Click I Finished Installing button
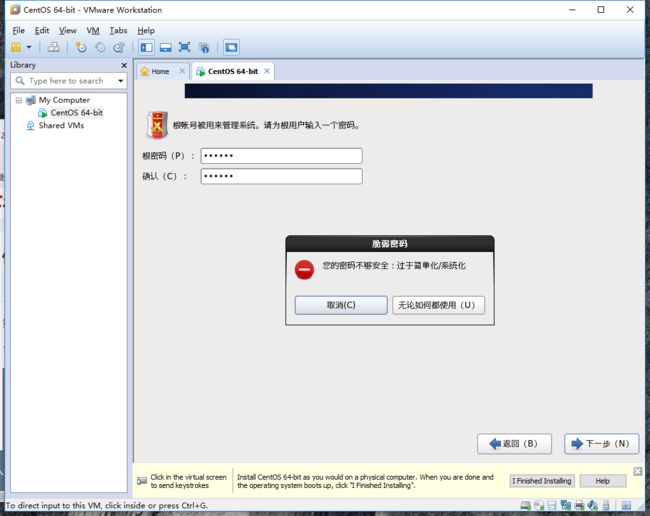650x516 pixels. pyautogui.click(x=542, y=481)
